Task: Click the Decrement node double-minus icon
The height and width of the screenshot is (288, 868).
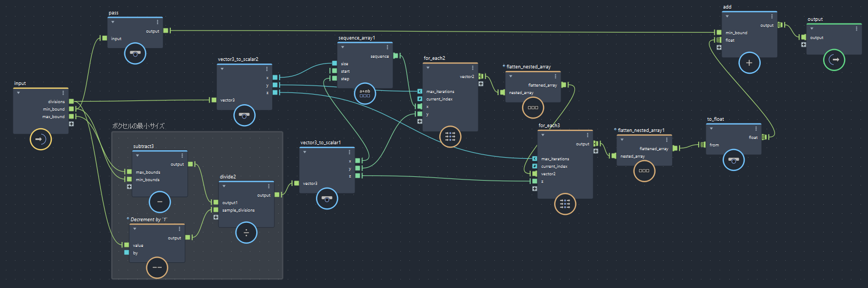Action: pos(157,267)
